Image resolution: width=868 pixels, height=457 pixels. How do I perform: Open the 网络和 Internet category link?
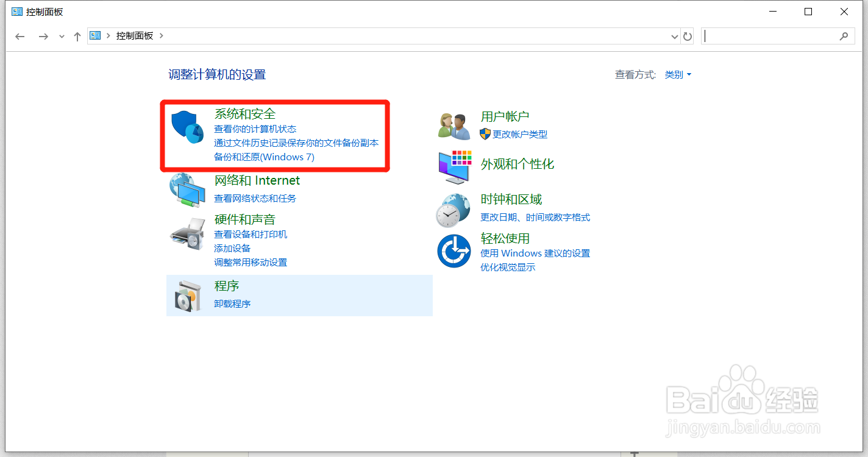pos(257,180)
